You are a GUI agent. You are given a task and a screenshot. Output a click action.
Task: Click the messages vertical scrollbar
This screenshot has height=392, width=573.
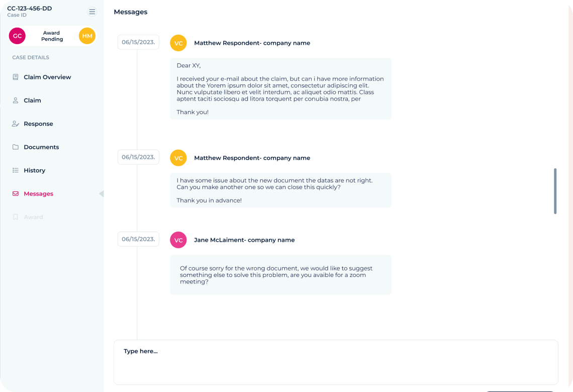tap(555, 191)
